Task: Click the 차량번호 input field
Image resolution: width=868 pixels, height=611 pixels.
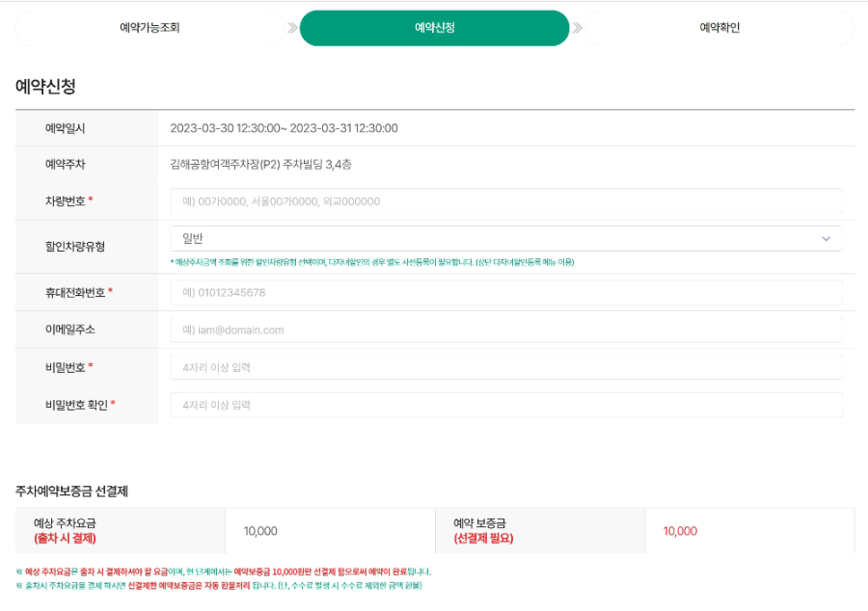Action: (x=506, y=201)
